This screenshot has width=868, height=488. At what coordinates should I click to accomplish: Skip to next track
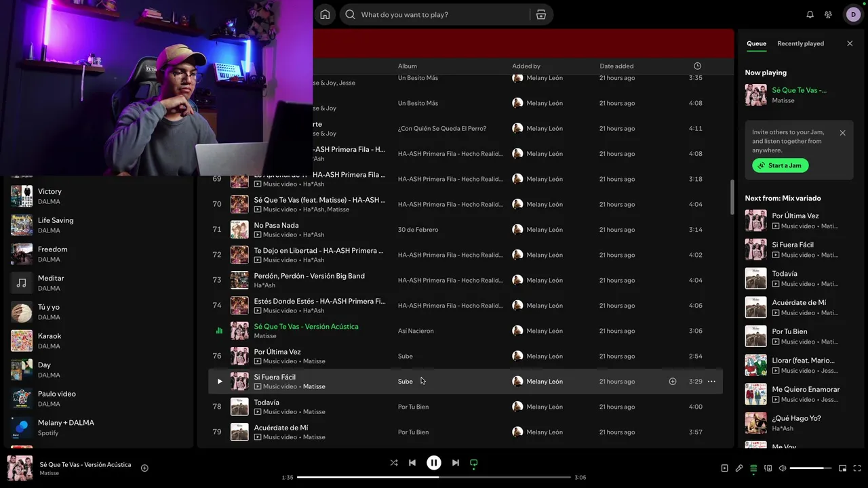click(x=456, y=463)
